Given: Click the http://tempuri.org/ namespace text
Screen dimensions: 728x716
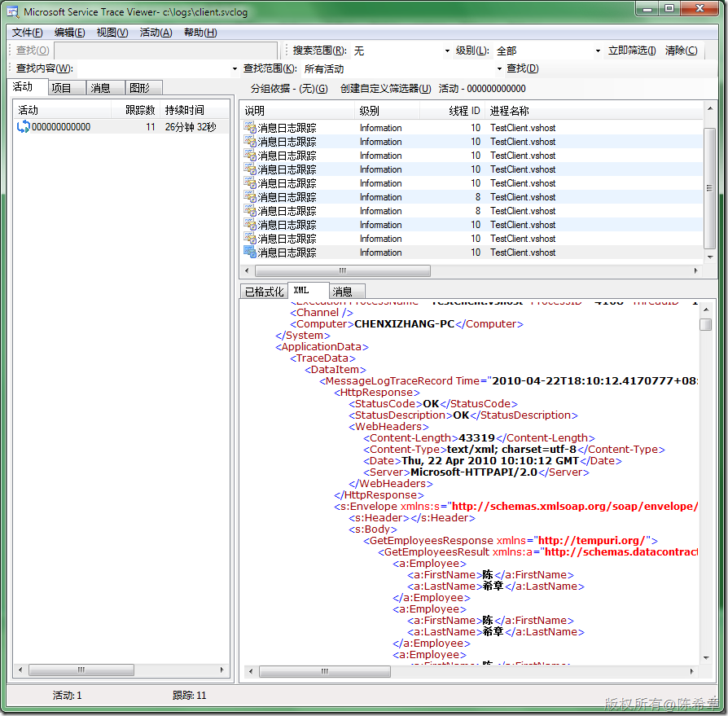Looking at the screenshot, I should pyautogui.click(x=591, y=541).
